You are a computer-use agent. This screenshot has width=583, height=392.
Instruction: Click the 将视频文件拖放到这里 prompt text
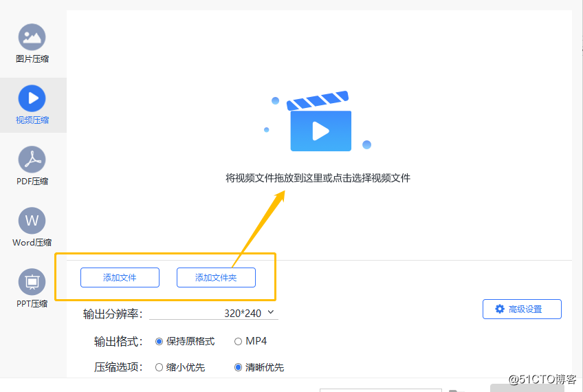(318, 178)
